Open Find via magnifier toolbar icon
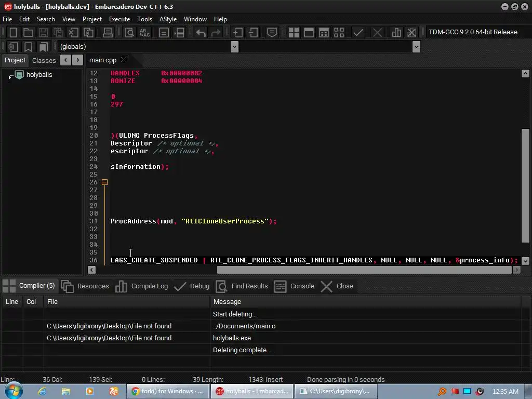This screenshot has width=532, height=399. (x=129, y=33)
